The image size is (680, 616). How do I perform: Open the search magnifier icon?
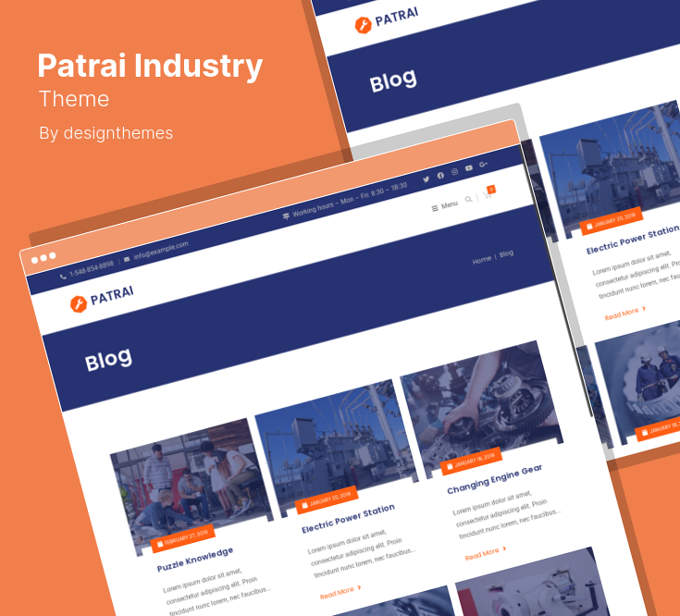(468, 200)
